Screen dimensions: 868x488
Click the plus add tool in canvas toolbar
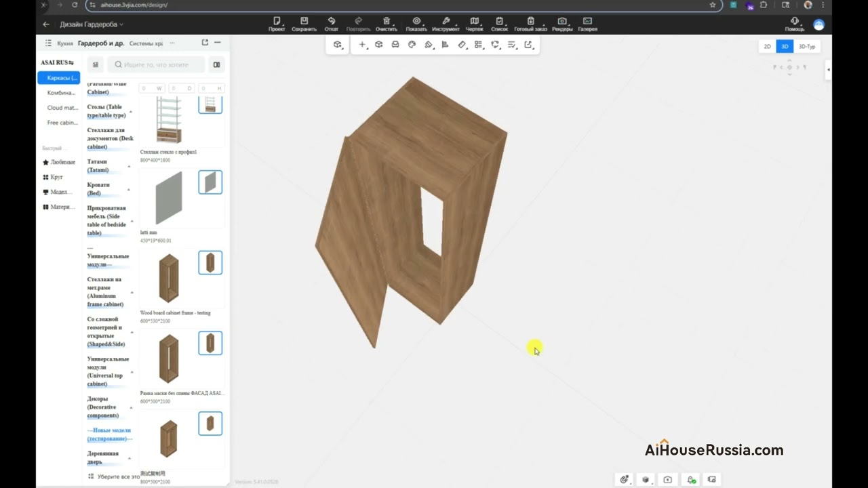click(x=362, y=45)
